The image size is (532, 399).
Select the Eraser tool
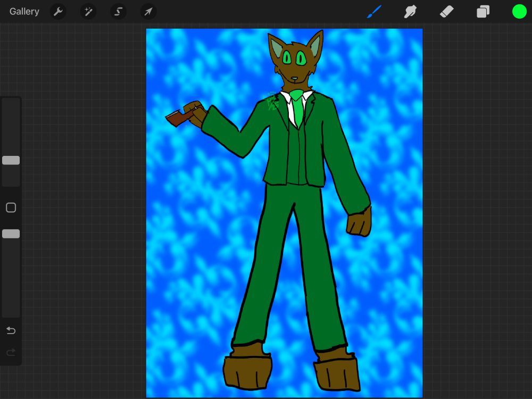coord(447,11)
